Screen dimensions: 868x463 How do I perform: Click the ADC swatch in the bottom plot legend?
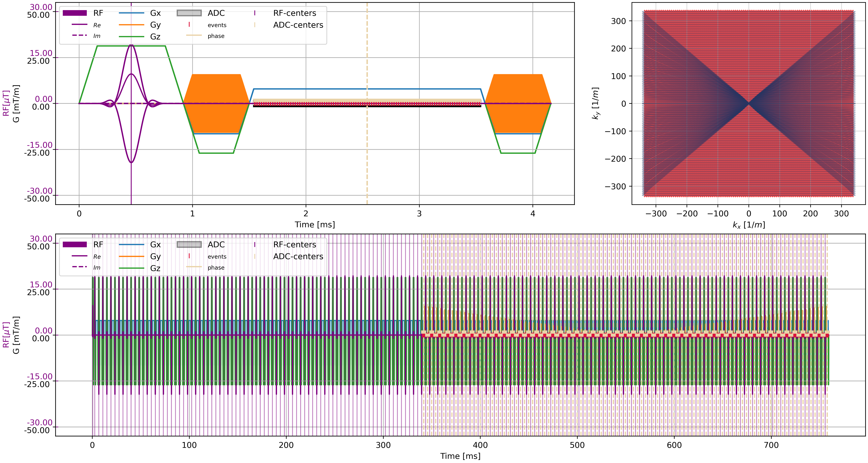coord(189,245)
